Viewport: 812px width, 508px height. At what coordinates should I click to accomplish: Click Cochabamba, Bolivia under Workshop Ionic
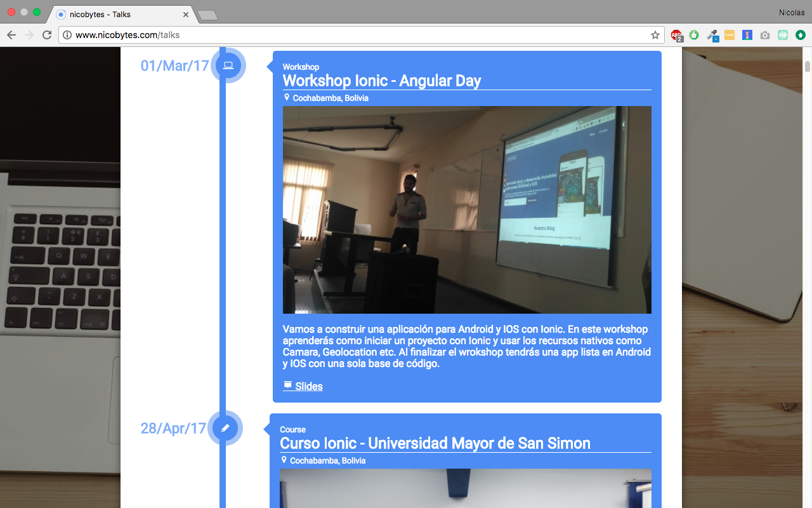331,98
